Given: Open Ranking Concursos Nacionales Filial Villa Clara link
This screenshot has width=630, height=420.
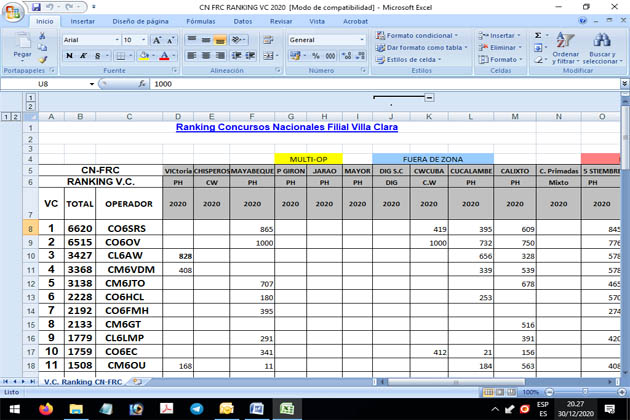Looking at the screenshot, I should [x=287, y=127].
